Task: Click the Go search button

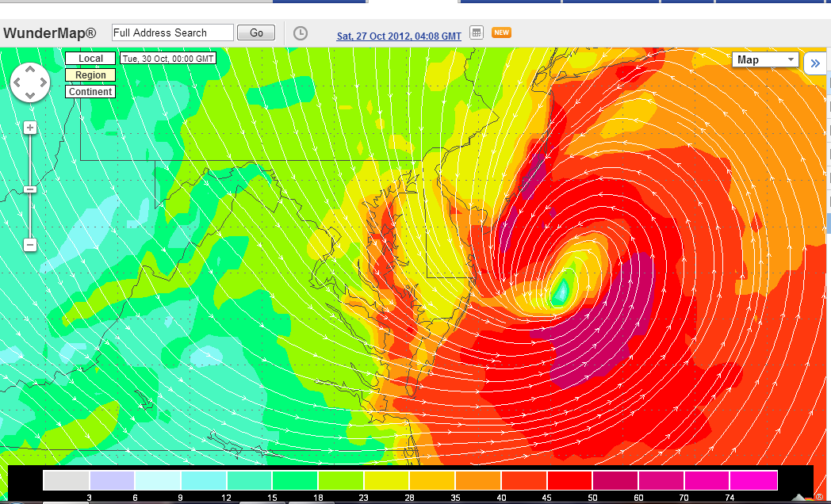Action: point(256,32)
